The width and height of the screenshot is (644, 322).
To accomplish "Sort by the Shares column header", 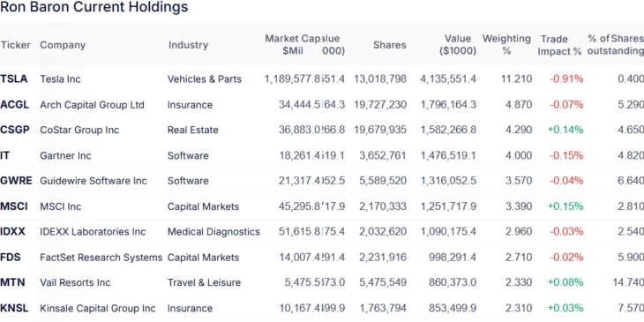I will click(389, 45).
